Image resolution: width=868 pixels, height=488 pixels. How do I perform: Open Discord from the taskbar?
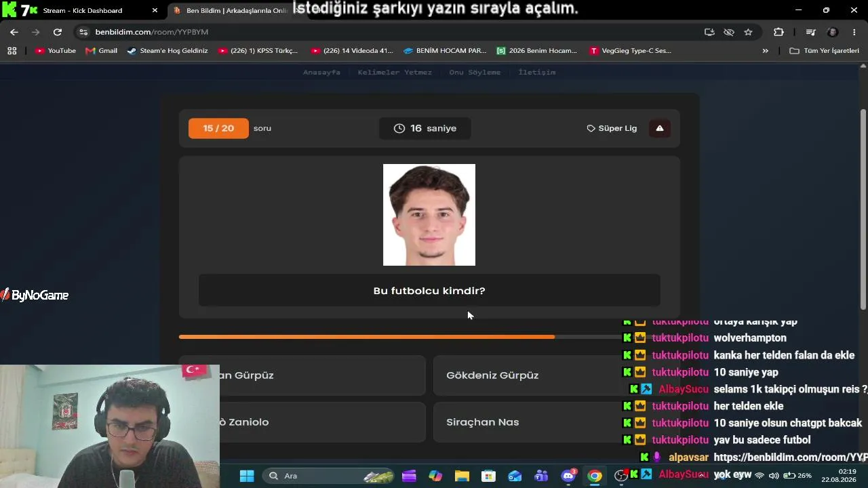click(x=568, y=476)
